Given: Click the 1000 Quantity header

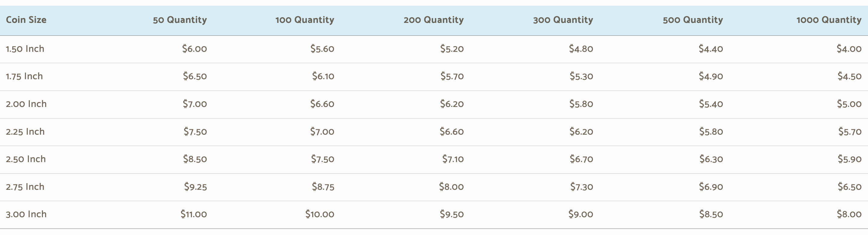Looking at the screenshot, I should tap(829, 20).
